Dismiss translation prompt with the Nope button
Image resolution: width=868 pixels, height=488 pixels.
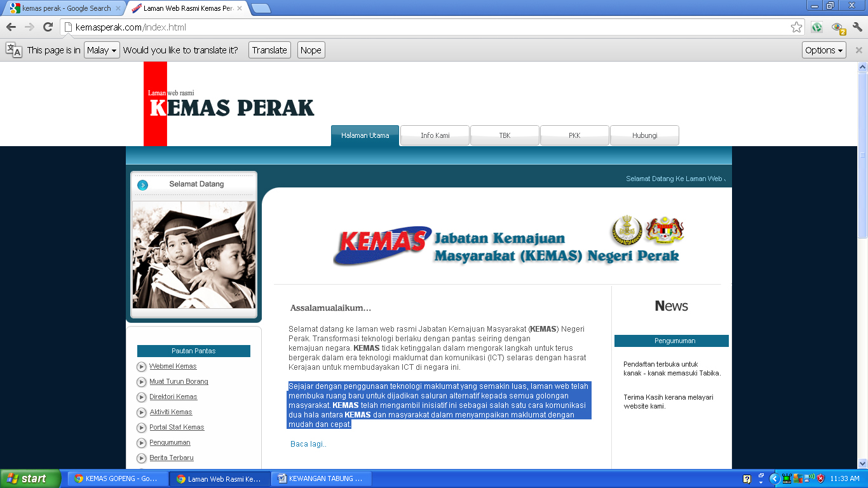311,50
